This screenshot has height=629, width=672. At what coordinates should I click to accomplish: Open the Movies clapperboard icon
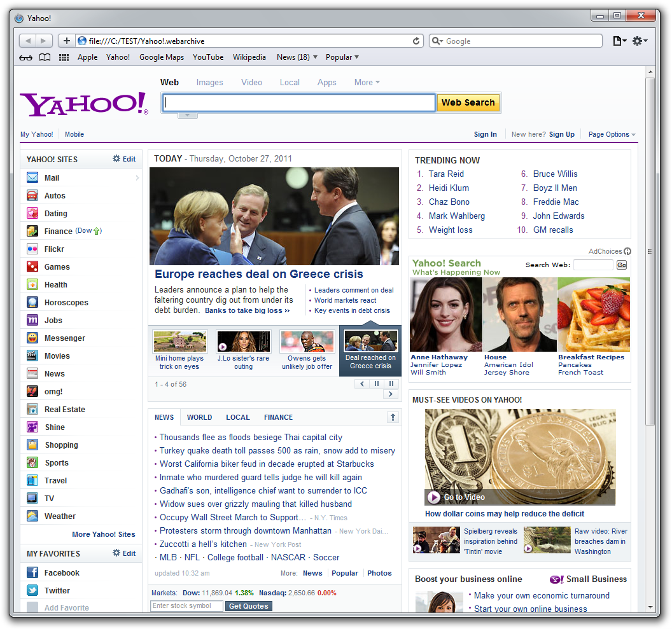click(x=32, y=356)
